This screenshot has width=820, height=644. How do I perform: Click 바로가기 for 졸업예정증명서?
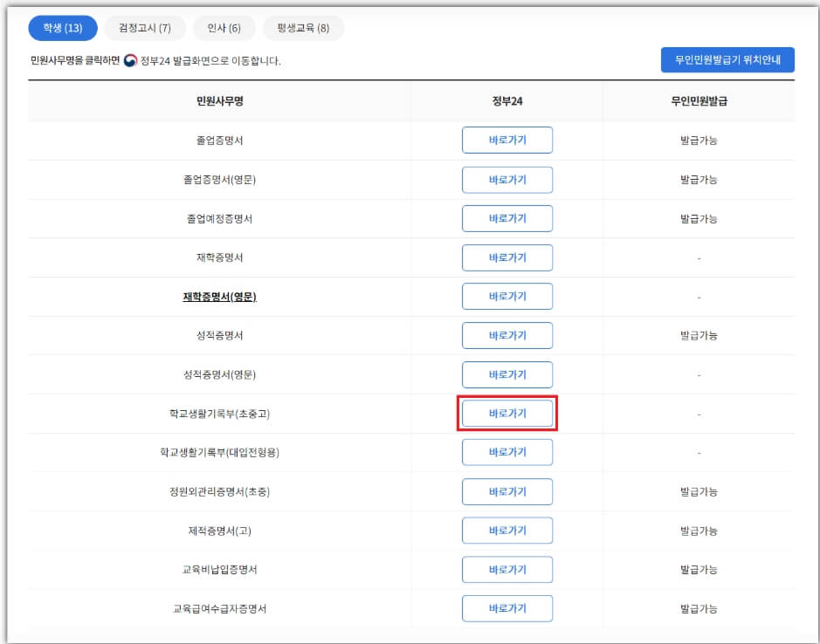(507, 218)
